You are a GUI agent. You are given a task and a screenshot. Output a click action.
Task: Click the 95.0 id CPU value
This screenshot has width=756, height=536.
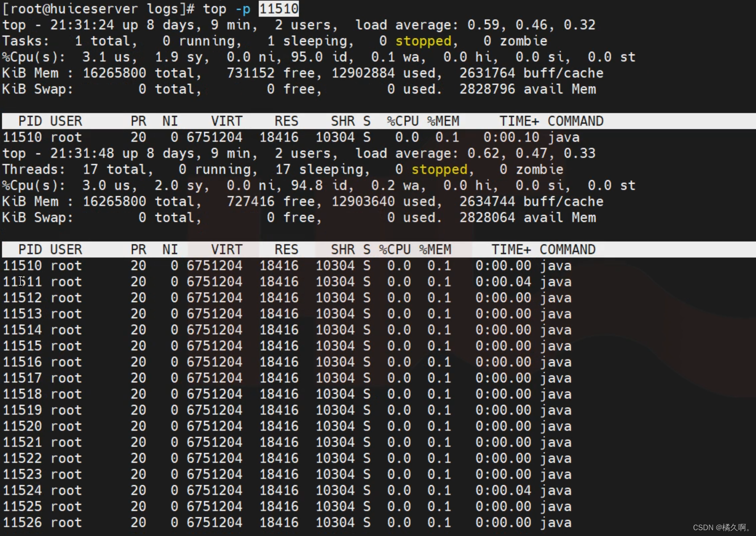click(x=307, y=57)
